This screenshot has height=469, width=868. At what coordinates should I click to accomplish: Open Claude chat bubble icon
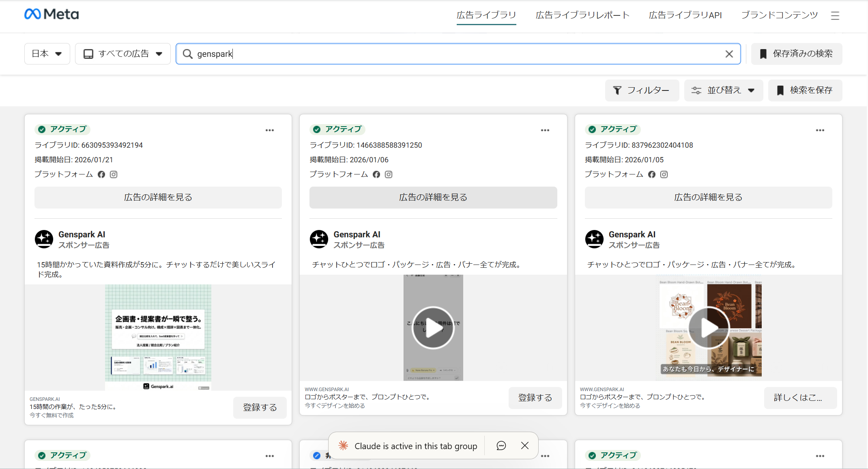tap(501, 446)
